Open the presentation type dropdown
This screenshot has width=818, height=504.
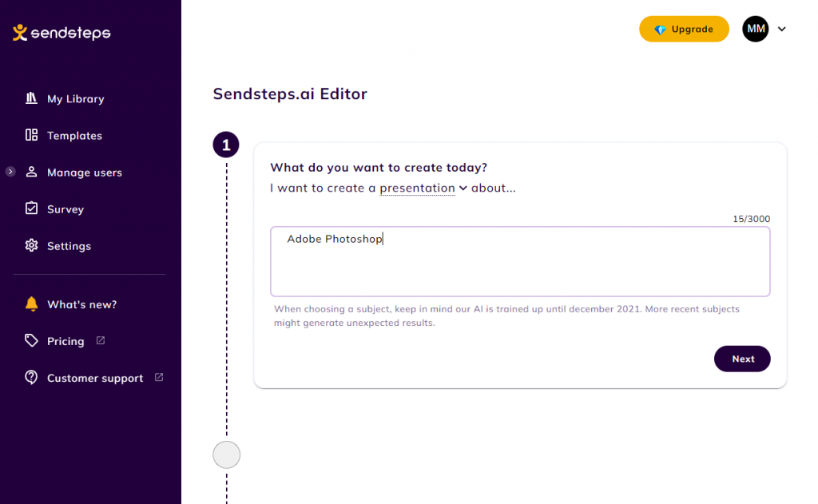pyautogui.click(x=423, y=188)
